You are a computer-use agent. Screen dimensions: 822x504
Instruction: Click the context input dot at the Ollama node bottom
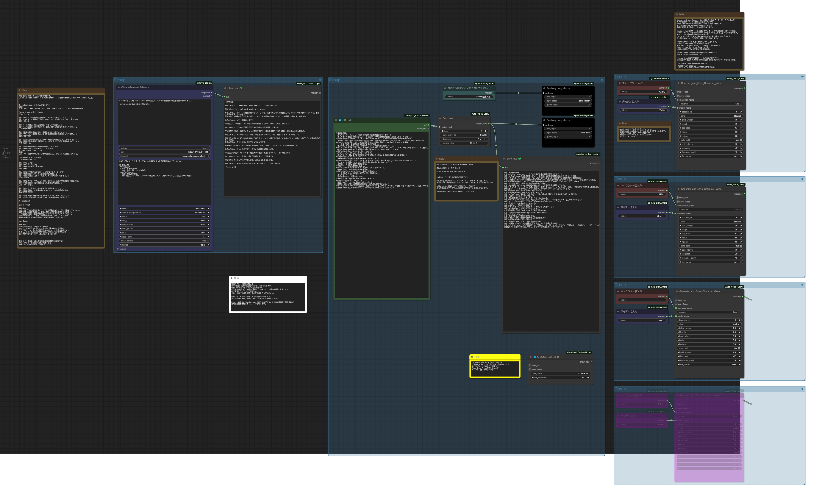pyautogui.click(x=118, y=249)
